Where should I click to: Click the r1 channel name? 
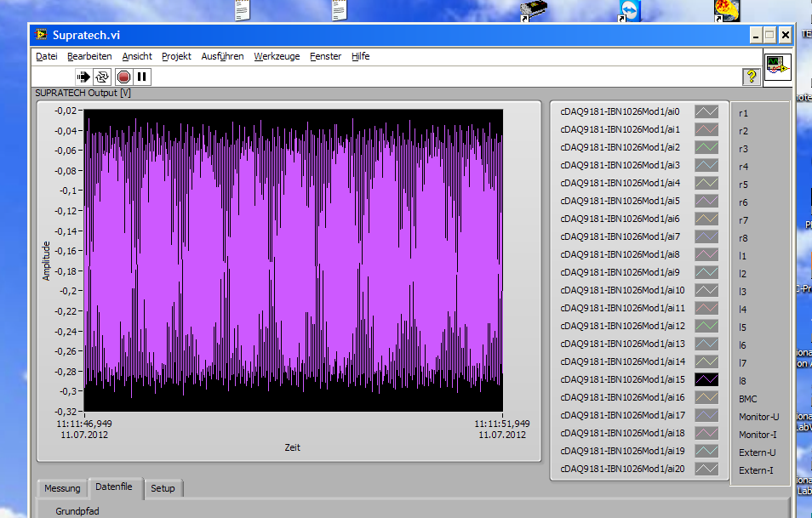(743, 113)
